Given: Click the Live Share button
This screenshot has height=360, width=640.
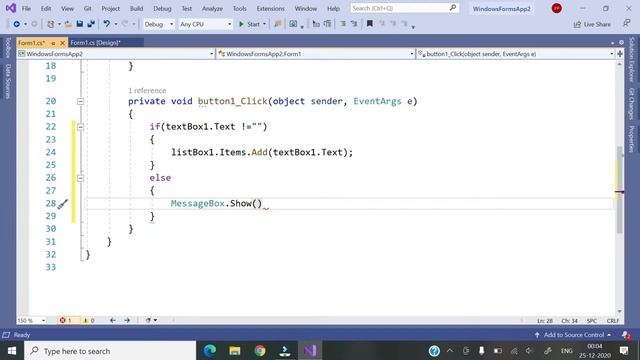Looking at the screenshot, I should click(592, 24).
